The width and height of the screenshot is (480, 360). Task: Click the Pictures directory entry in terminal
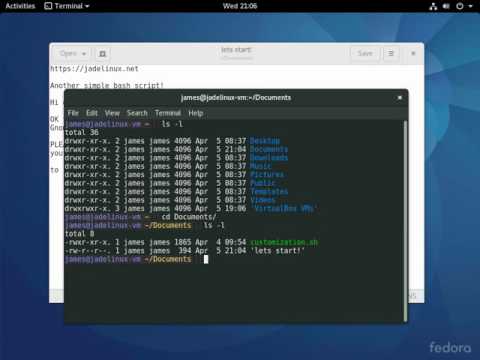click(267, 175)
